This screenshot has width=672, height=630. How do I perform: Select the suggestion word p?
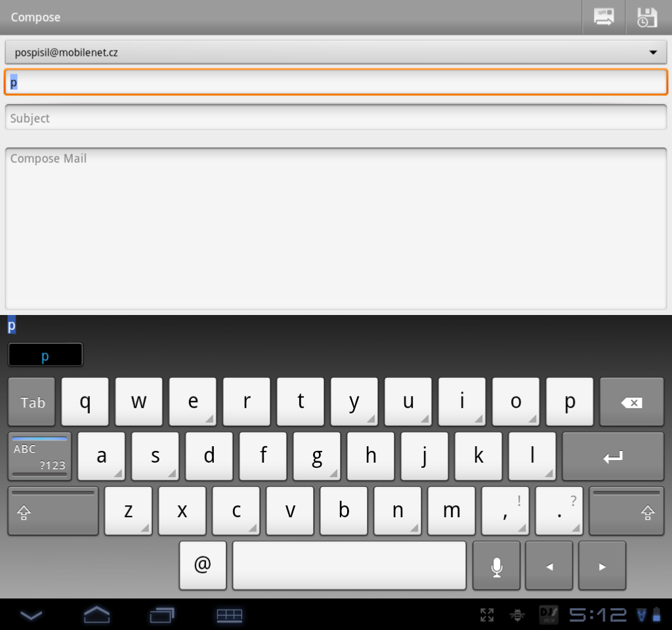tap(45, 354)
